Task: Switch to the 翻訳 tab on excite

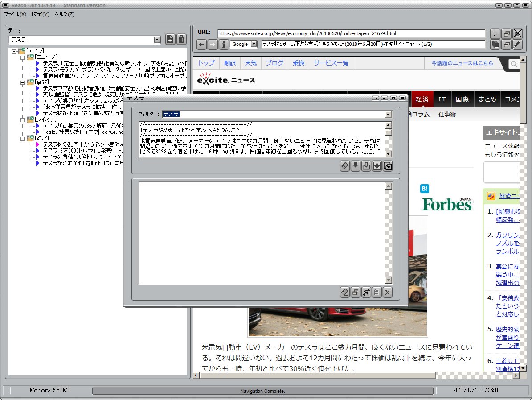Action: coord(230,63)
